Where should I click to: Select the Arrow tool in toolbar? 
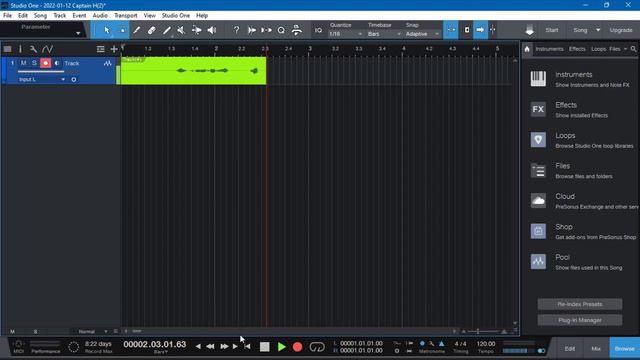107,30
